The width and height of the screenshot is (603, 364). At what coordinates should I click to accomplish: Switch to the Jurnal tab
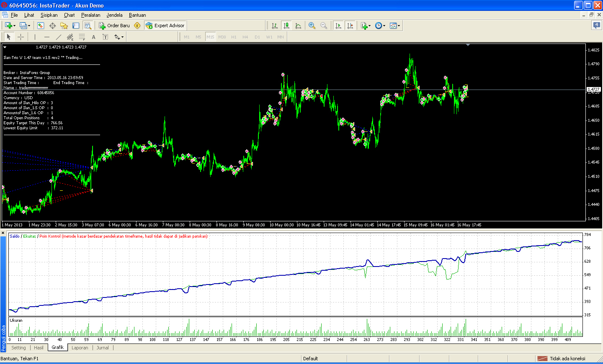tap(103, 348)
